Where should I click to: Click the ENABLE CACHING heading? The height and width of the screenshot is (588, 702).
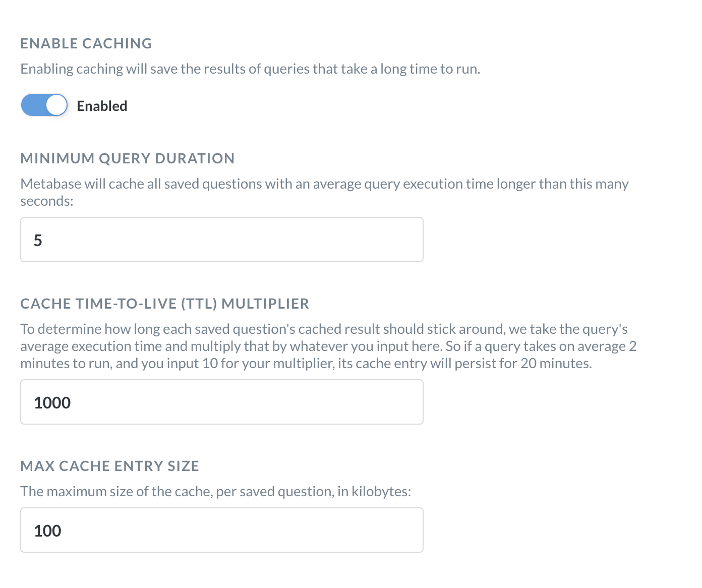(86, 43)
